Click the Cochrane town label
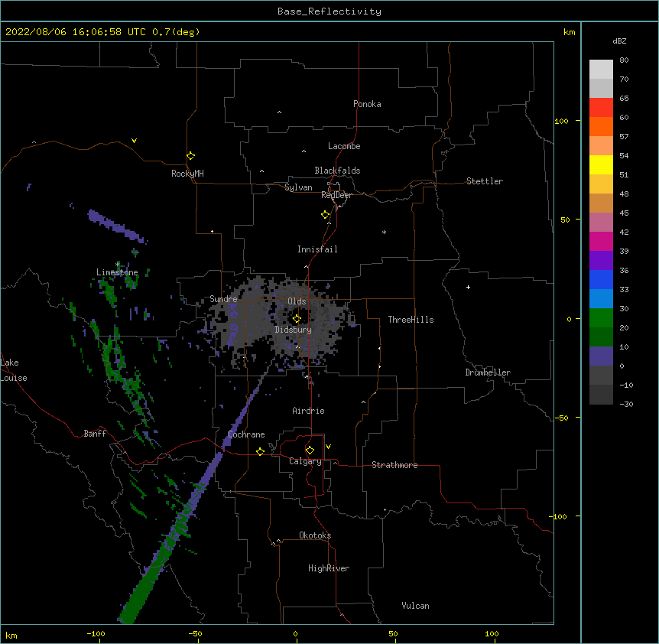This screenshot has height=644, width=659. 246,434
